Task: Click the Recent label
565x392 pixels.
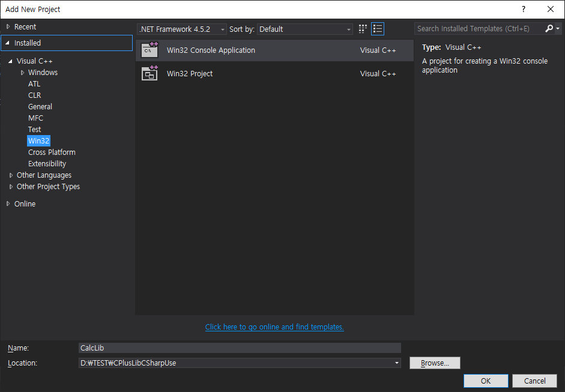Action: point(25,26)
